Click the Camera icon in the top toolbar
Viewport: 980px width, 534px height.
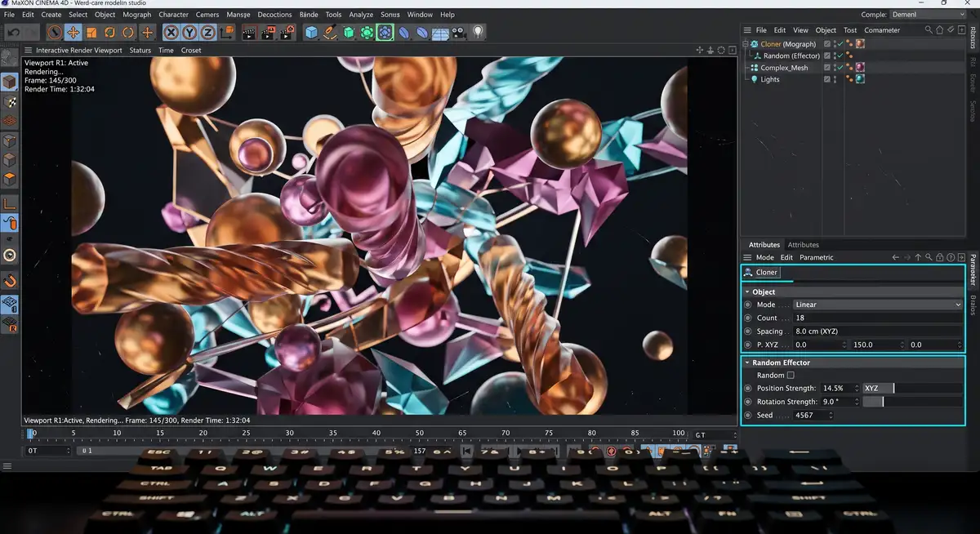(459, 33)
